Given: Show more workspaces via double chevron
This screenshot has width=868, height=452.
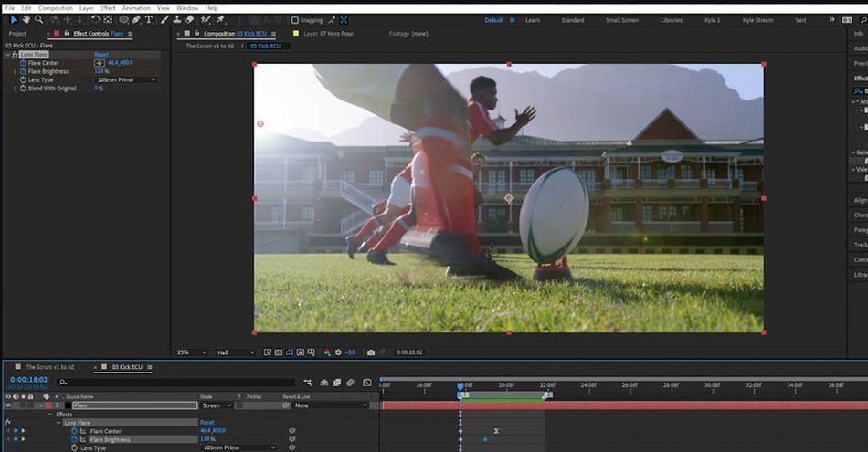Looking at the screenshot, I should click(x=831, y=20).
